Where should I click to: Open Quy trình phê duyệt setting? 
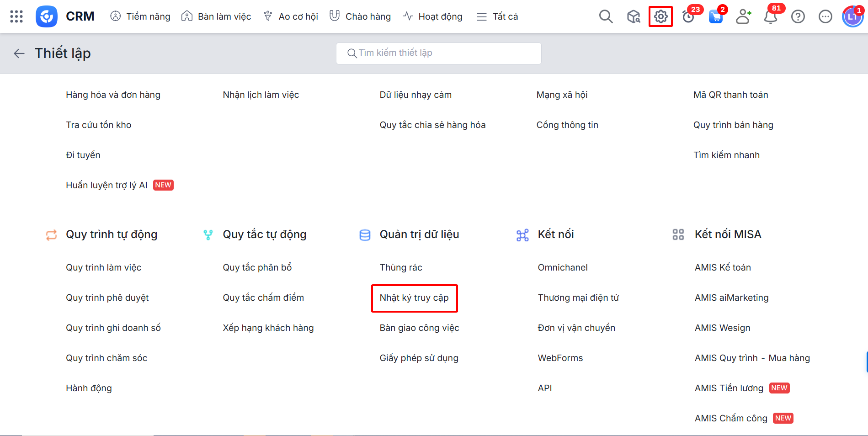coord(107,298)
